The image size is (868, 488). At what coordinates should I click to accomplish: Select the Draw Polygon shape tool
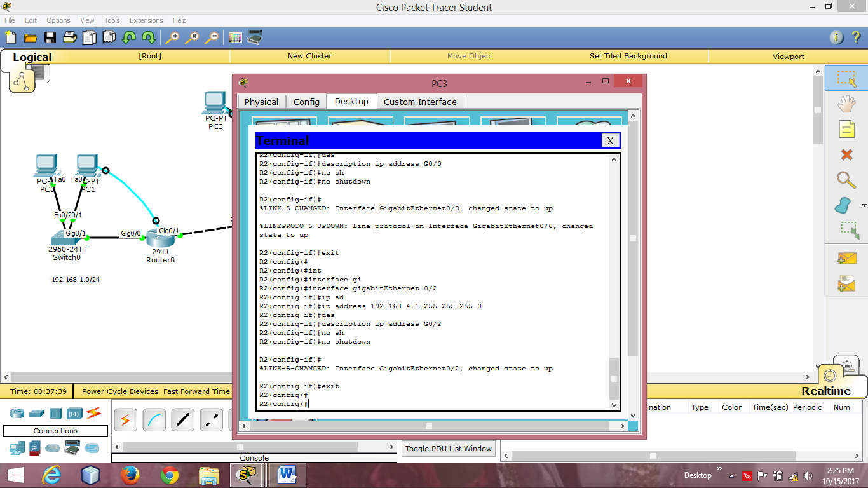843,205
